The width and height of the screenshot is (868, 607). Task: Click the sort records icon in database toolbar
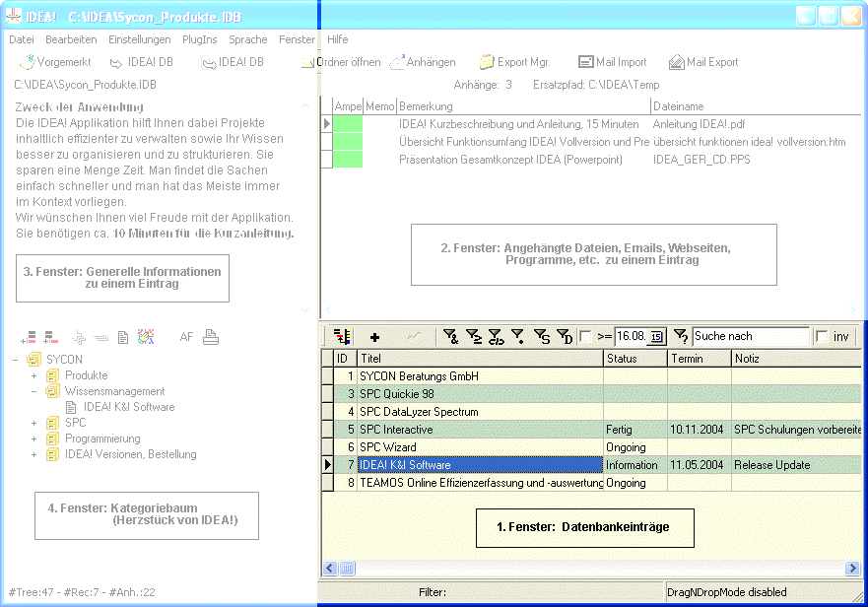point(342,336)
